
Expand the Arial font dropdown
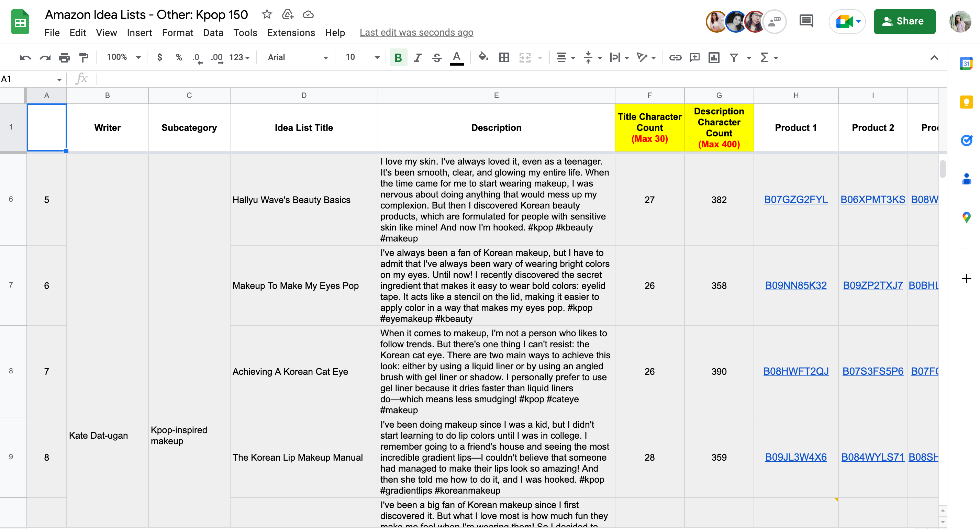[x=297, y=57]
